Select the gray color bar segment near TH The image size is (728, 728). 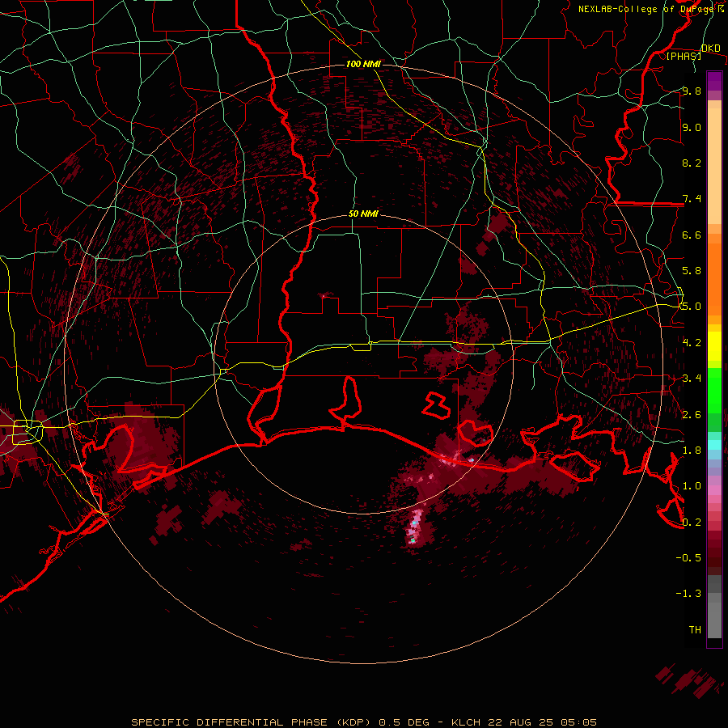[714, 620]
